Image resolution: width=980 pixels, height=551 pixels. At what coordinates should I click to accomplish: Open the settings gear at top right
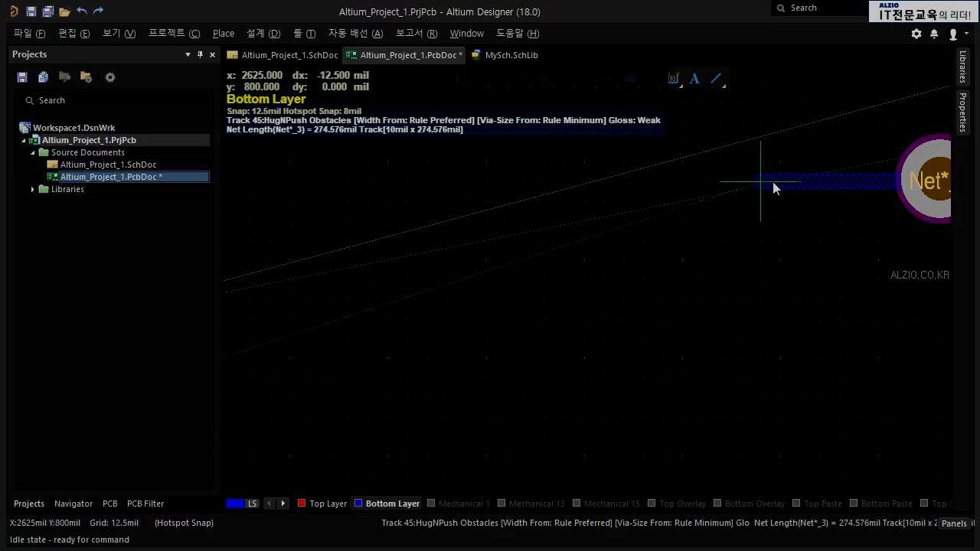pos(916,34)
